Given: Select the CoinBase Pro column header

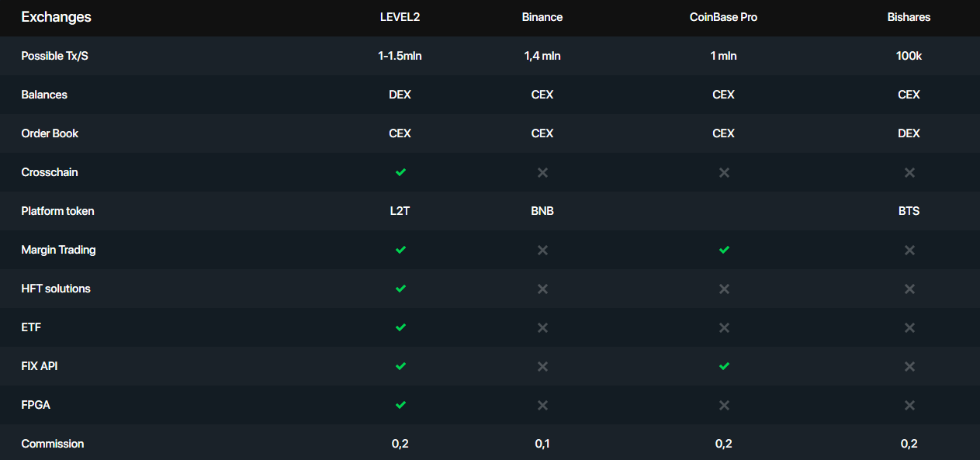Looking at the screenshot, I should (724, 17).
